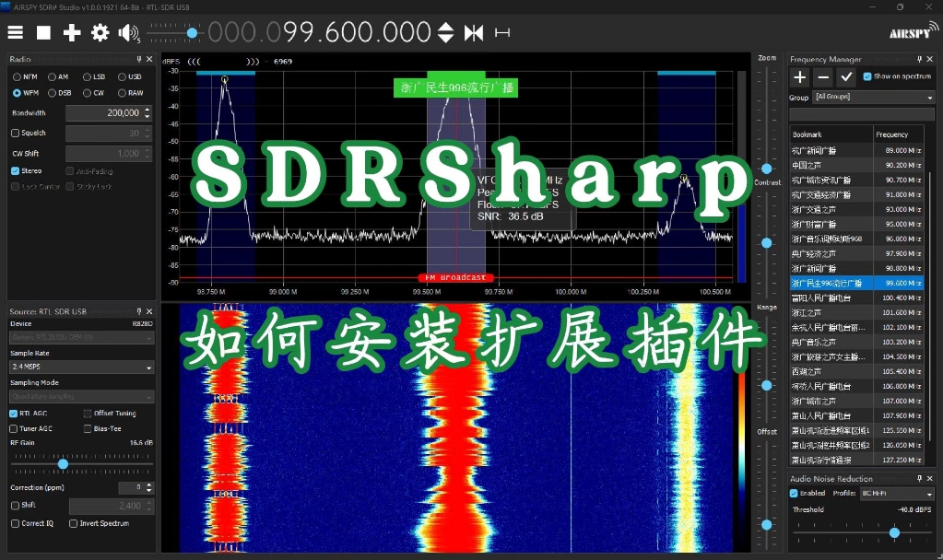This screenshot has height=560, width=943.
Task: Click the Bandwidth spinner arrows
Action: 147,113
